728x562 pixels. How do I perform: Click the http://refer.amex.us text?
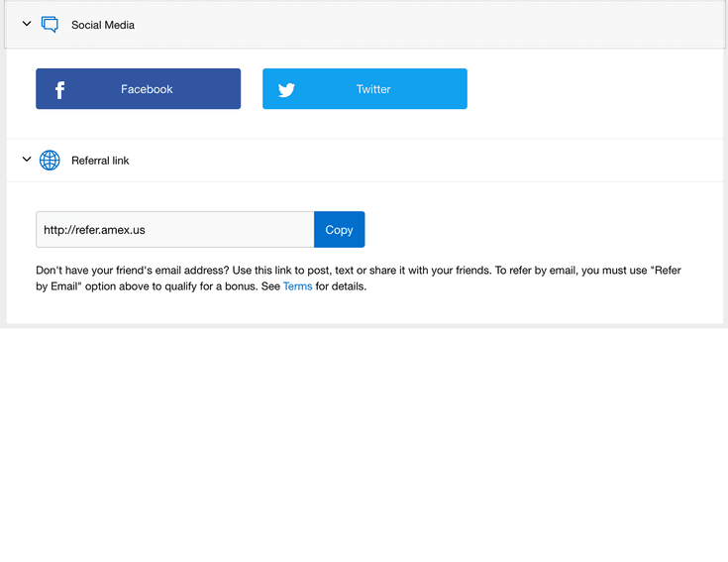click(94, 230)
